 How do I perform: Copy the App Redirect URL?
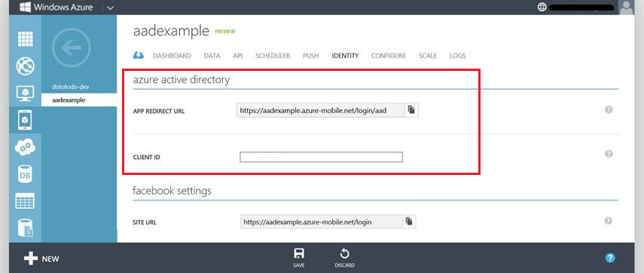point(411,110)
